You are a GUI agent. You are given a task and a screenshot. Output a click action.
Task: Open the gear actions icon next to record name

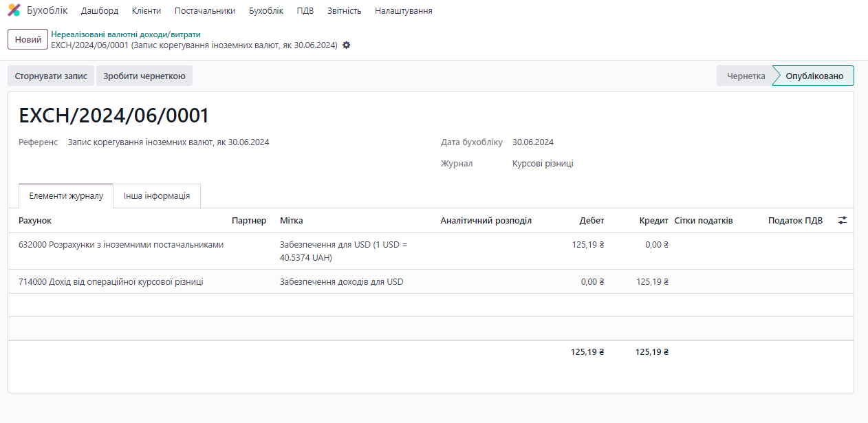[346, 45]
